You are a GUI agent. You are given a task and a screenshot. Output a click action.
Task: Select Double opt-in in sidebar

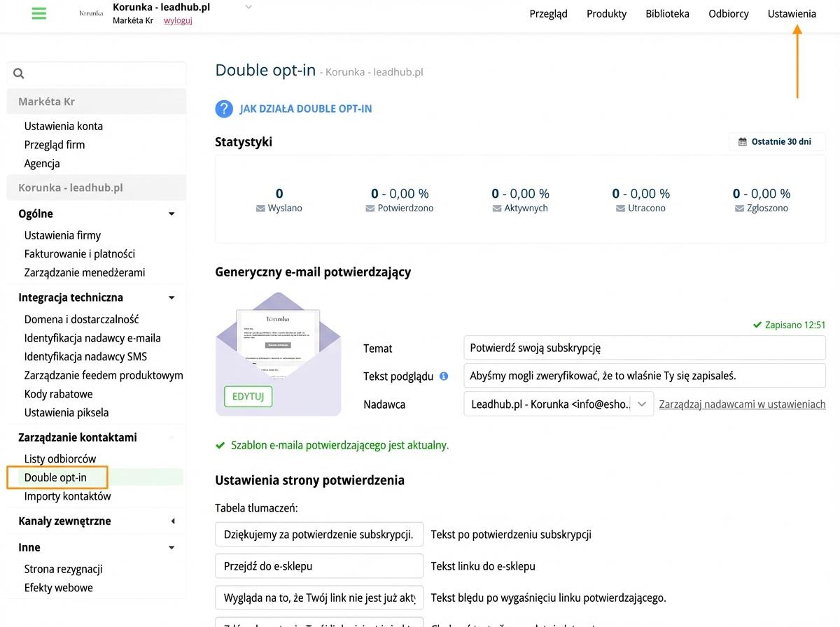click(55, 478)
